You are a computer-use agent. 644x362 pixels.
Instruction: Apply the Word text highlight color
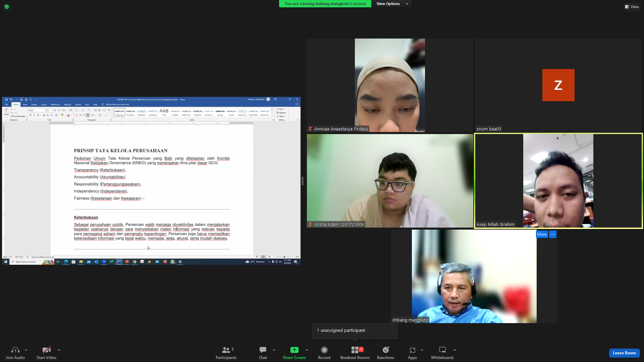[x=62, y=115]
